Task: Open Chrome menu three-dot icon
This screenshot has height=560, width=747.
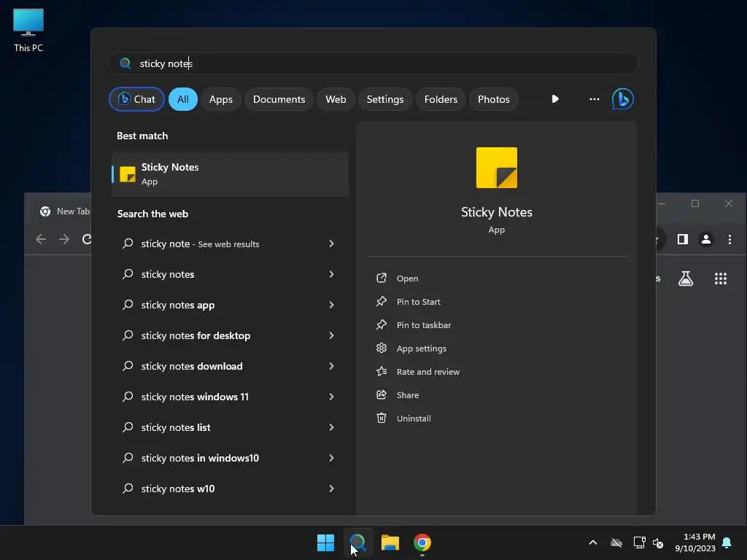Action: [x=729, y=239]
